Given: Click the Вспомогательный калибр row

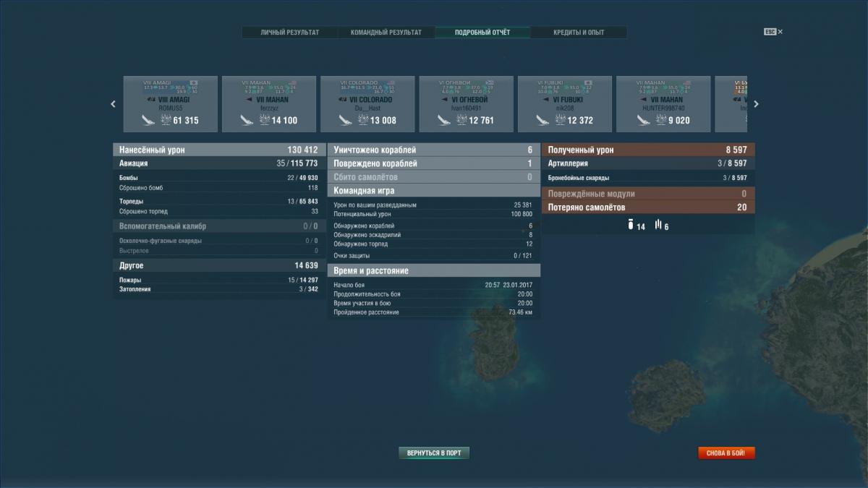Looking at the screenshot, I should coord(218,226).
